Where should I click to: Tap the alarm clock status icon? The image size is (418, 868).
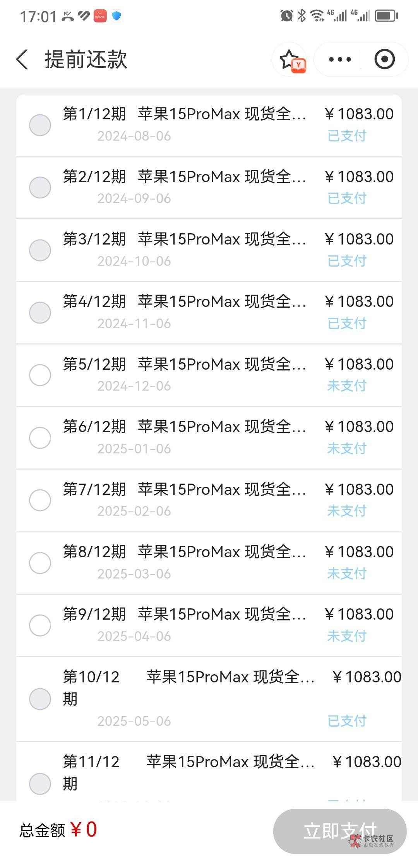coord(286,16)
